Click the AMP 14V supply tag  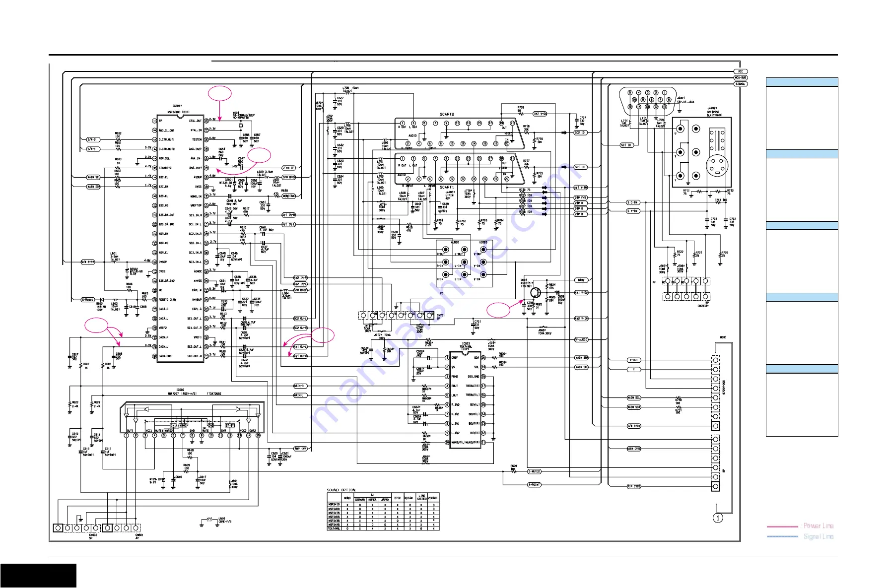[301, 449]
